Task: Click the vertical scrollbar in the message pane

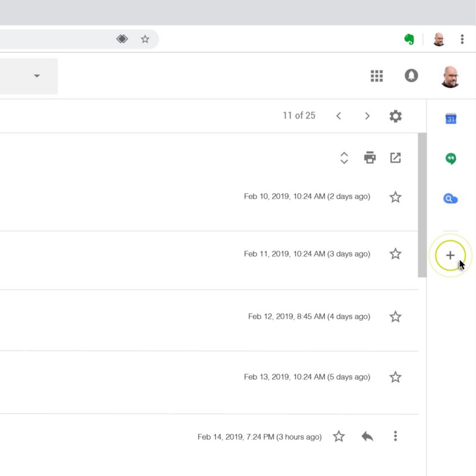Action: click(x=422, y=205)
